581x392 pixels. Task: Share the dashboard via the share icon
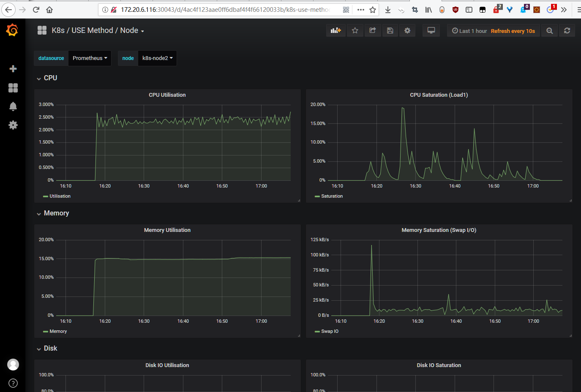coord(373,30)
